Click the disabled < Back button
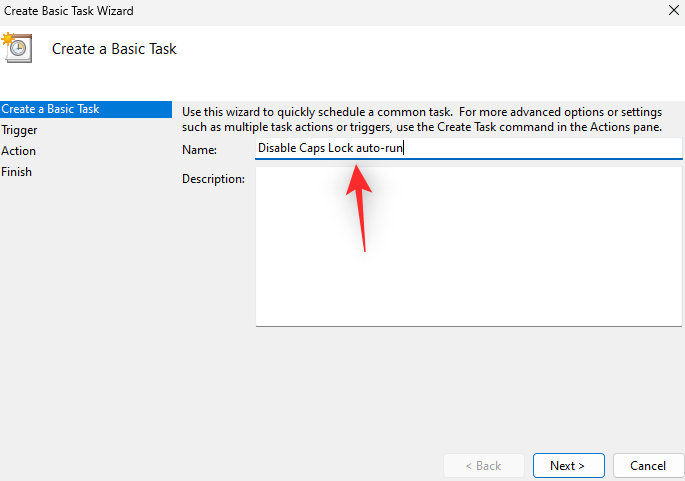This screenshot has height=481, width=685. (x=484, y=466)
